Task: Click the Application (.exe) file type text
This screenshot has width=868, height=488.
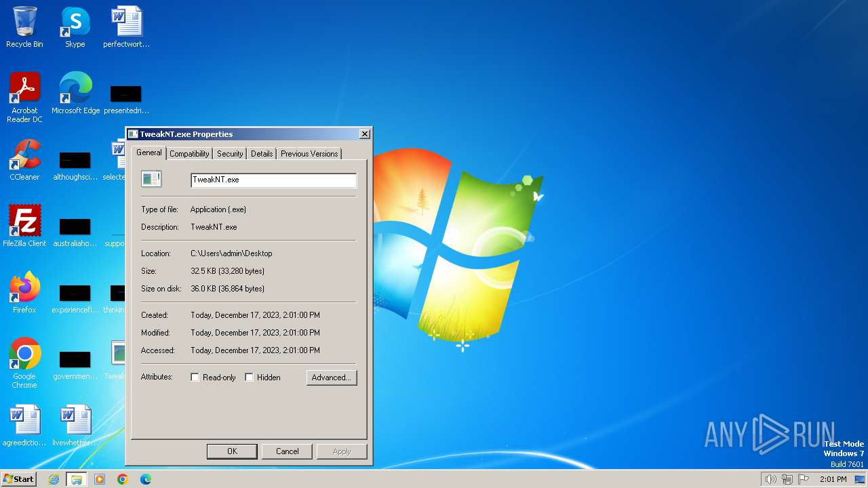Action: 218,209
